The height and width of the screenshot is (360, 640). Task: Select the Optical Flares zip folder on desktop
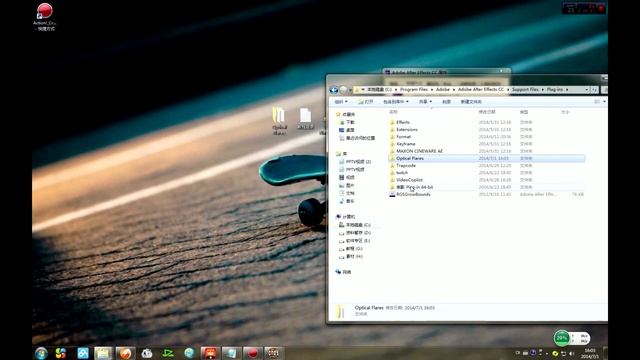(279, 121)
